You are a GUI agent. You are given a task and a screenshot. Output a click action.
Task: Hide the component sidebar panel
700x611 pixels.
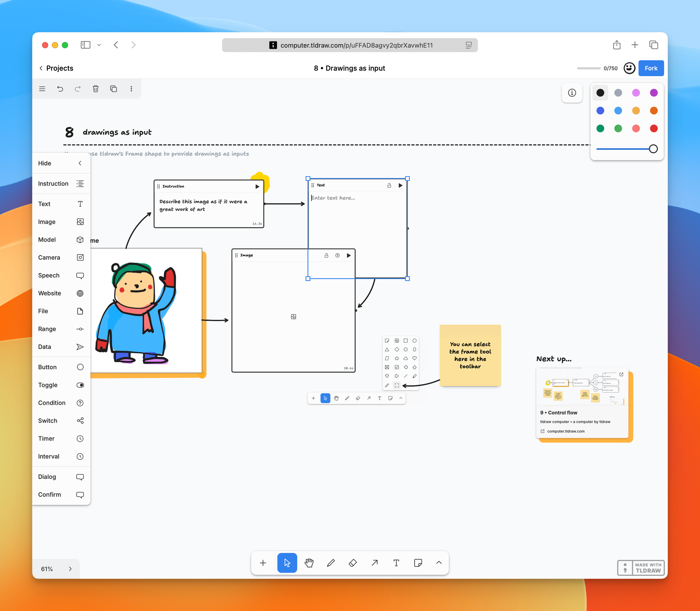tap(61, 163)
